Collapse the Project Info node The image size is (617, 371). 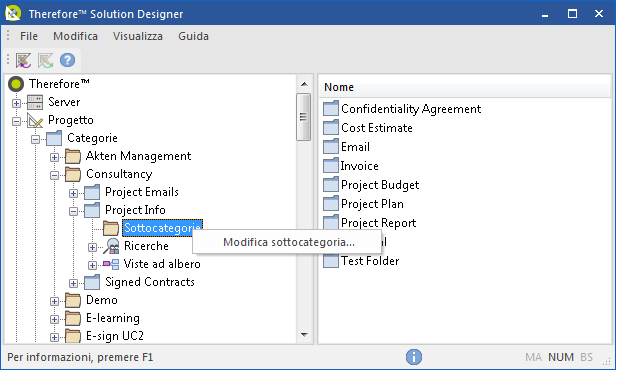click(74, 211)
